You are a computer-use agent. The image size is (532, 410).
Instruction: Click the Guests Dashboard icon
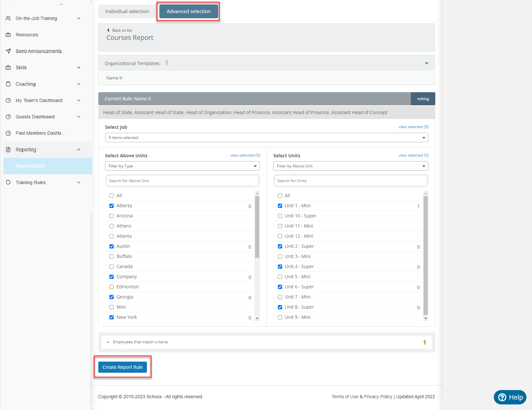[x=8, y=117]
